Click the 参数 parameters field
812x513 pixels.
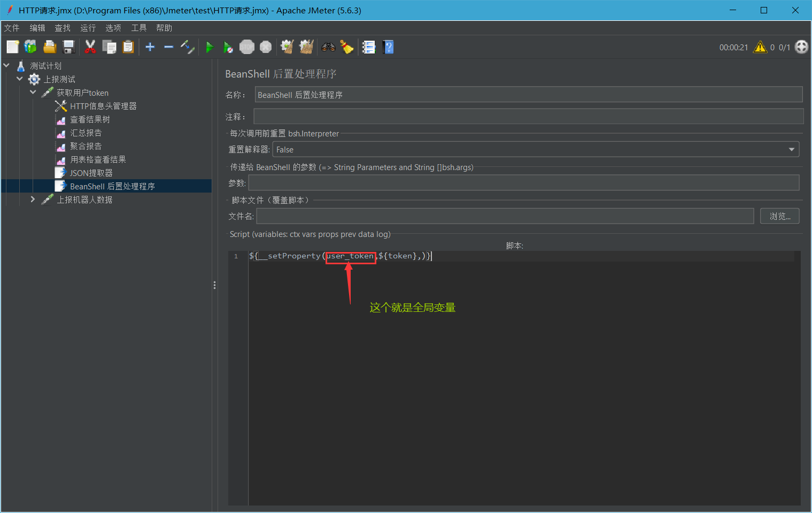(x=524, y=182)
